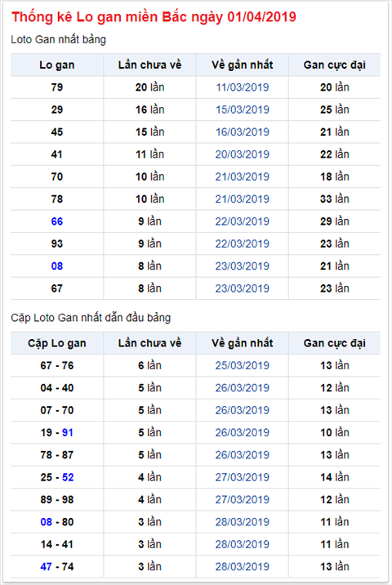Click the 22/03/2019 date in the row for 93

coord(243,244)
